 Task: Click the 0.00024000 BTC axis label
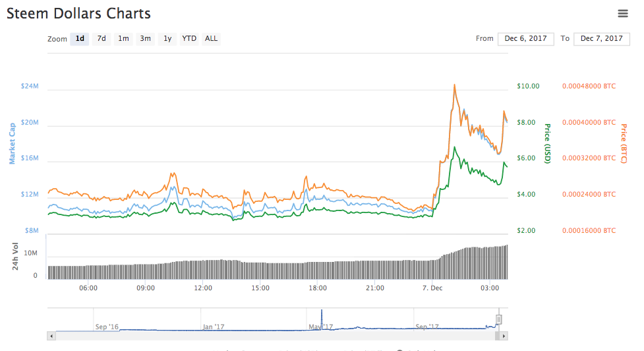pos(589,194)
